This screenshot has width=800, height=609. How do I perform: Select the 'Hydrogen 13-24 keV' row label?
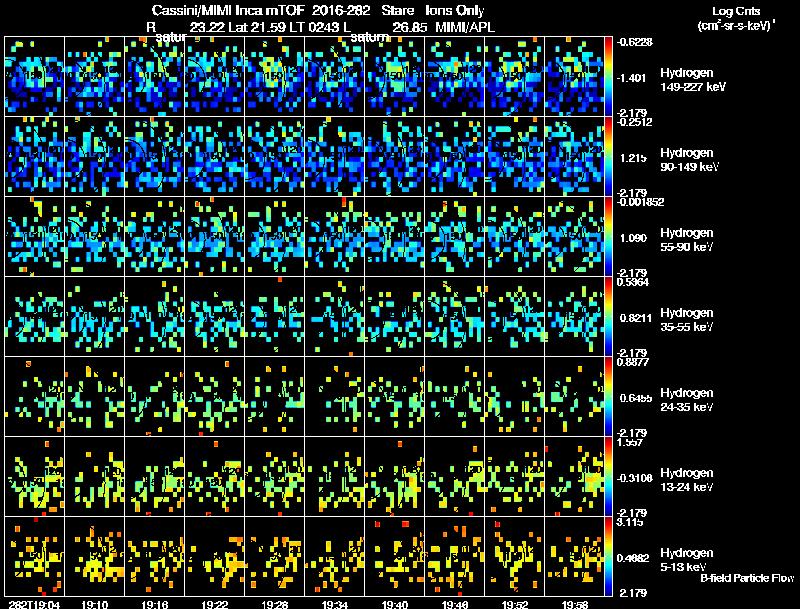click(x=687, y=480)
